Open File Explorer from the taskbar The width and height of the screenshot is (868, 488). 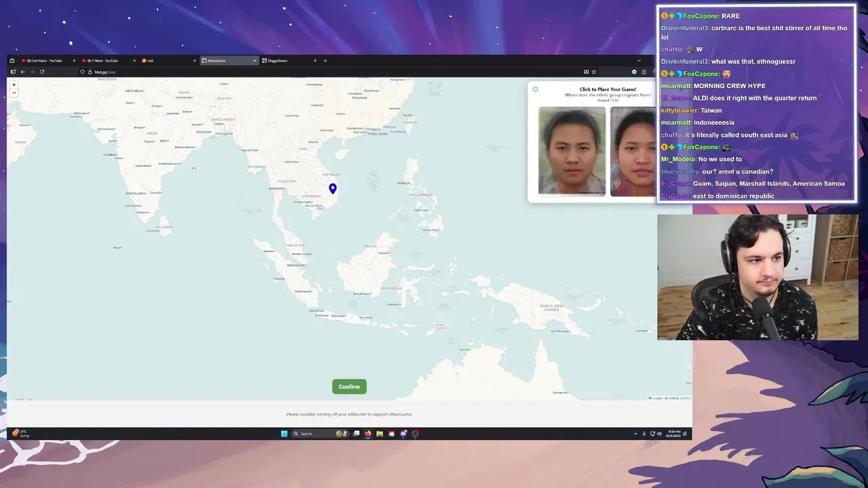click(x=380, y=434)
